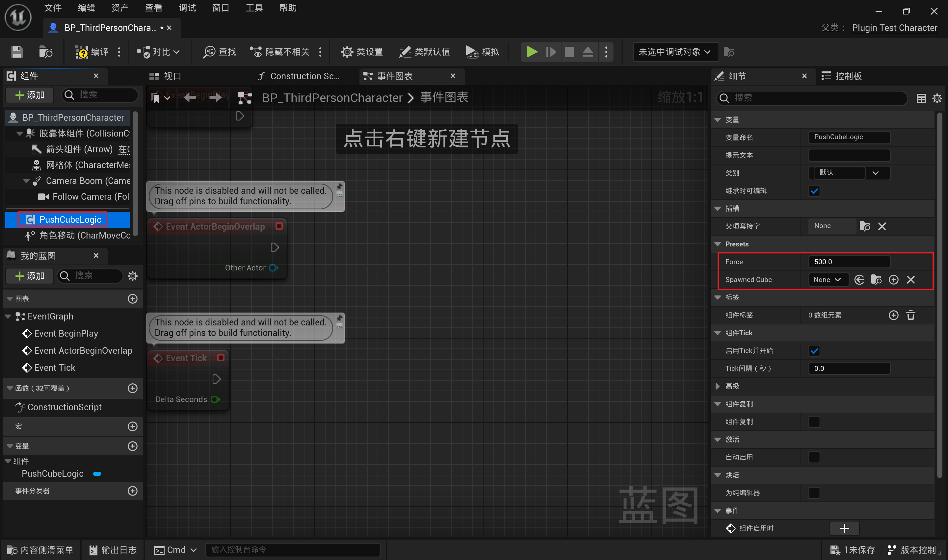Click the trash icon for component tags
Viewport: 948px width, 560px height.
click(910, 315)
